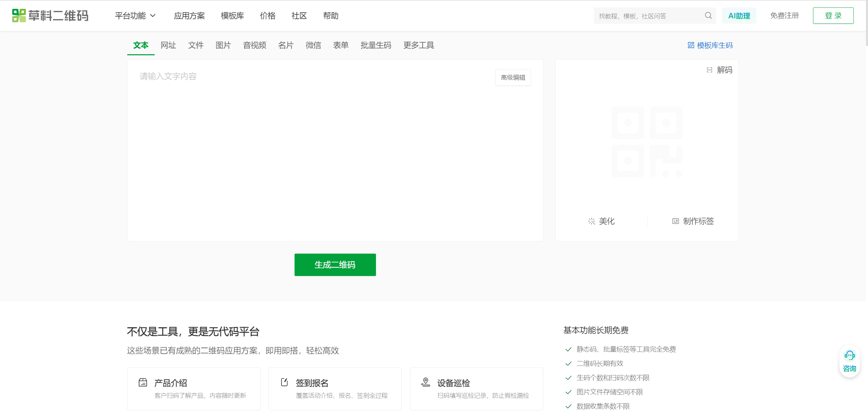This screenshot has width=868, height=415.
Task: Click the 草料二维码 logo icon
Action: coord(19,16)
